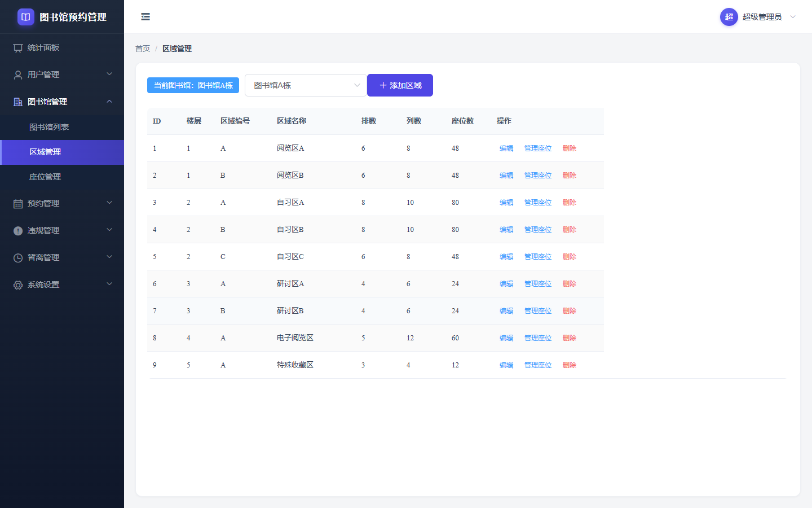Click the library management building icon
The width and height of the screenshot is (812, 508).
click(x=18, y=102)
